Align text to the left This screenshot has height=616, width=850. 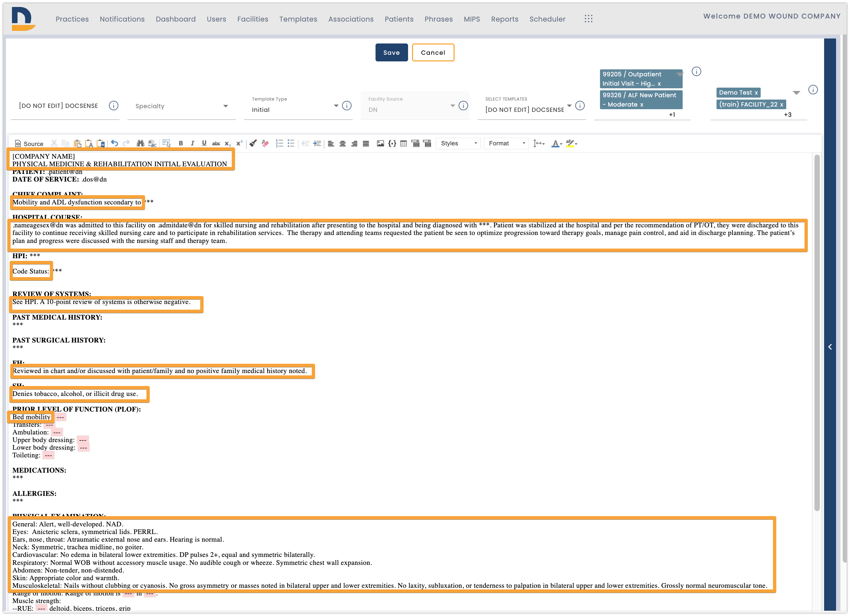point(331,143)
